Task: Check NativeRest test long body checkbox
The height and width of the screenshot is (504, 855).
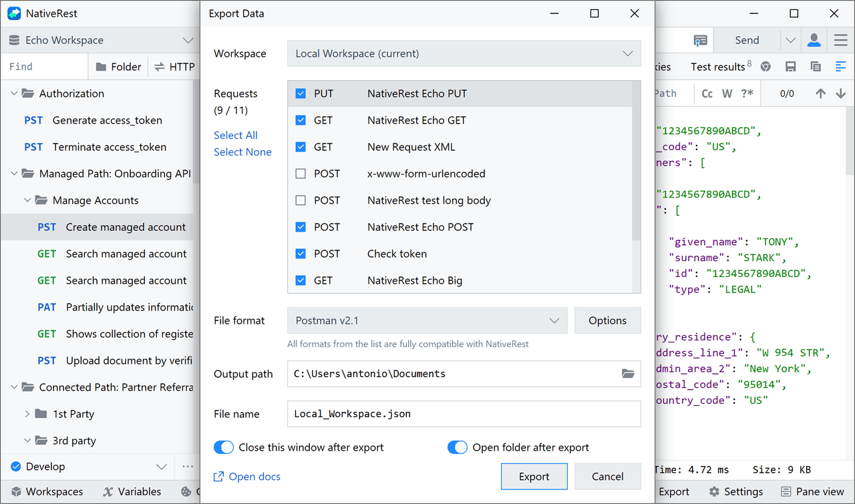Action: (x=301, y=200)
